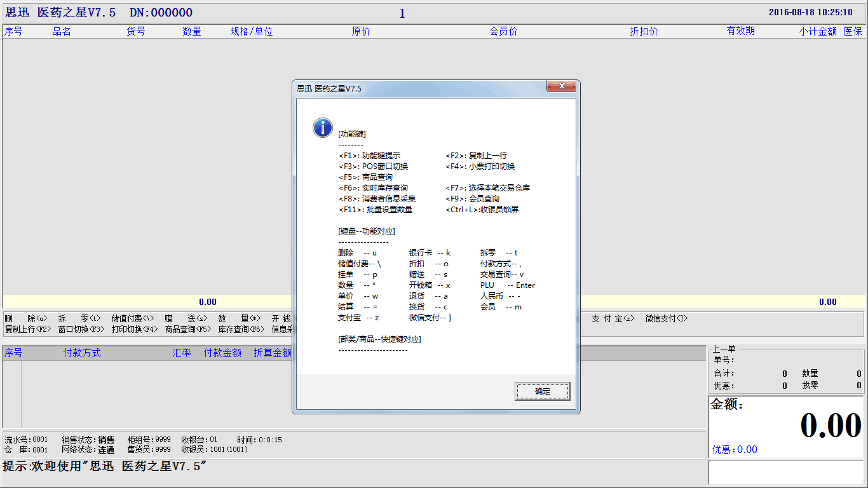
Task: Click the 赠送<s> shortcut label
Action: (186, 318)
